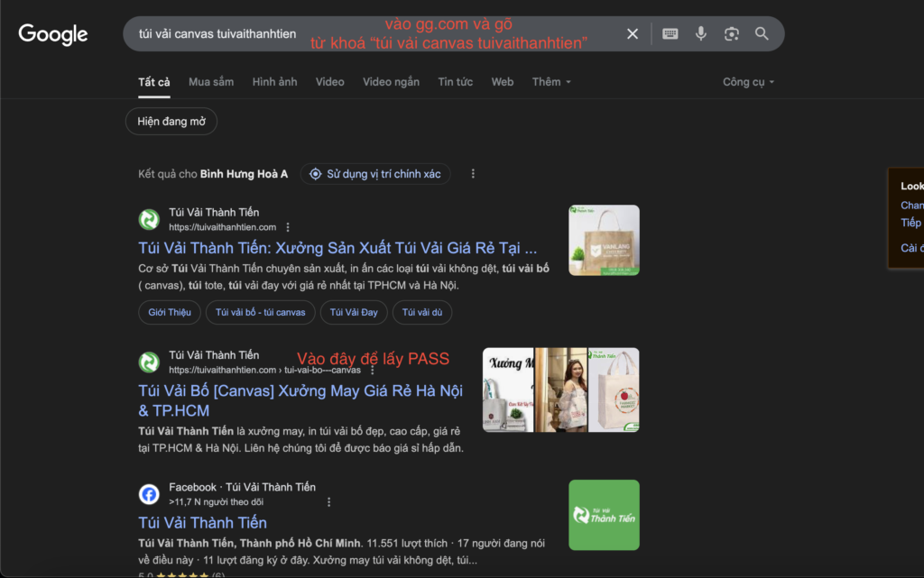
Task: Click the Google logo
Action: (53, 34)
